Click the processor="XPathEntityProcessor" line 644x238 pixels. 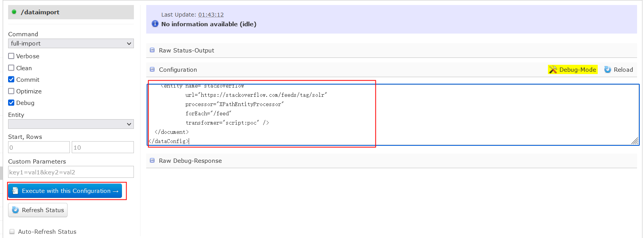[235, 104]
